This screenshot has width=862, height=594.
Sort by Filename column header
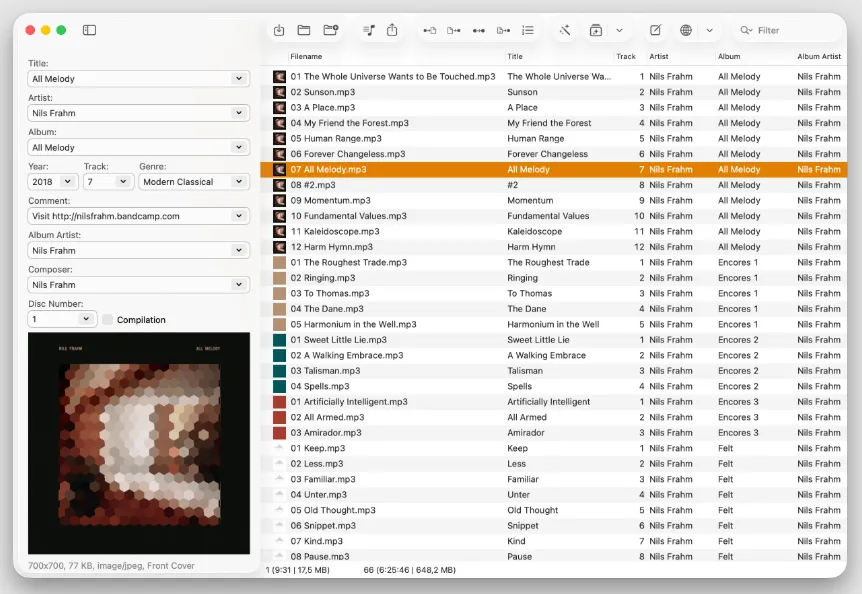click(x=306, y=57)
